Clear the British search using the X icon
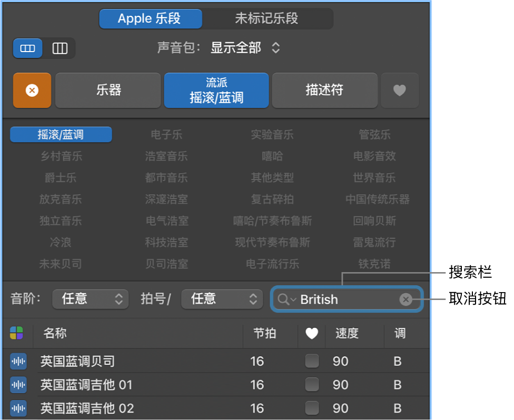This screenshot has height=420, width=514. (x=406, y=299)
